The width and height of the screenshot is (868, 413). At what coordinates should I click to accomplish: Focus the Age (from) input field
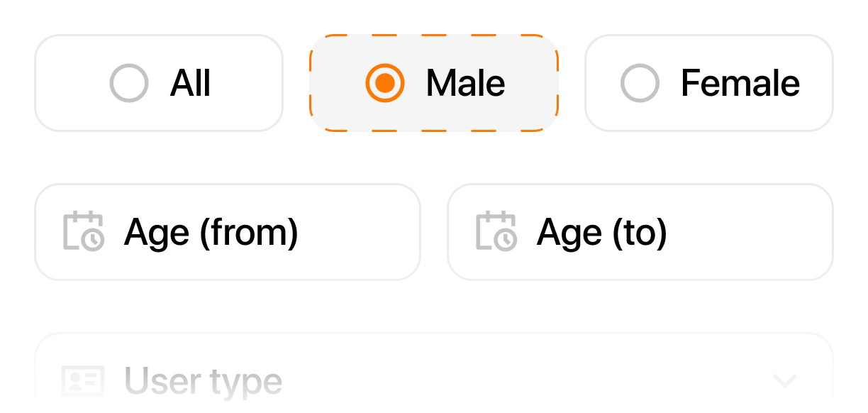point(228,232)
